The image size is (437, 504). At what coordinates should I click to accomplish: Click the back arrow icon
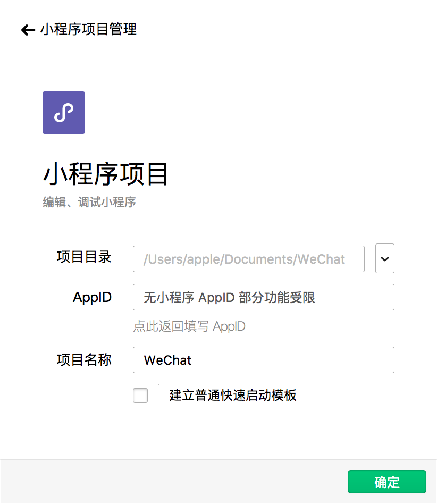click(28, 30)
